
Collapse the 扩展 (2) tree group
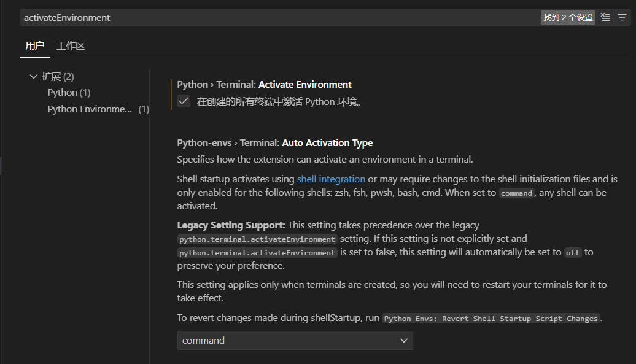[34, 77]
